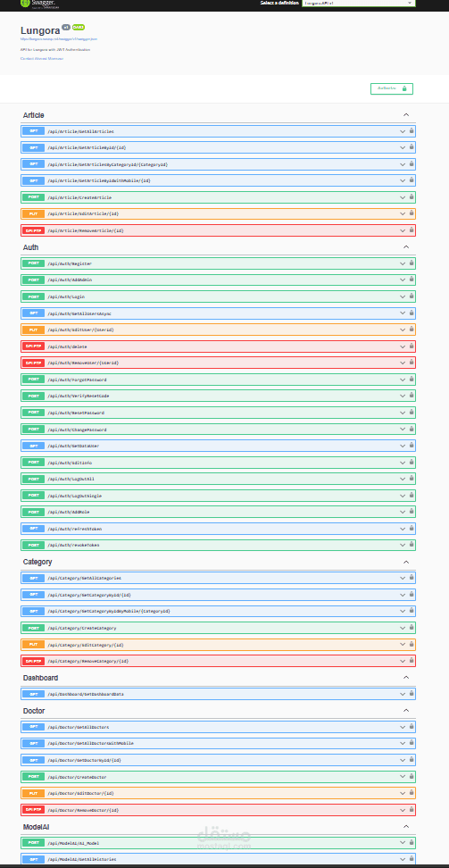The width and height of the screenshot is (449, 868).
Task: Click the padlock on GetAllDoctors row
Action: 412,727
